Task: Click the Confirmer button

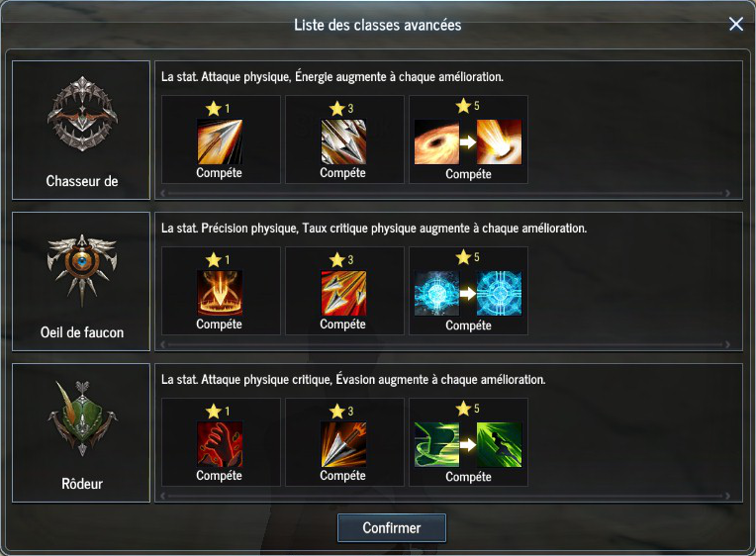Action: click(392, 528)
